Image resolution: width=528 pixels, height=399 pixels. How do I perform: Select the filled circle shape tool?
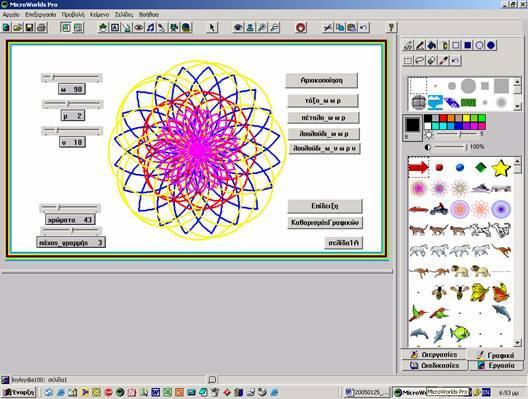coord(491,45)
